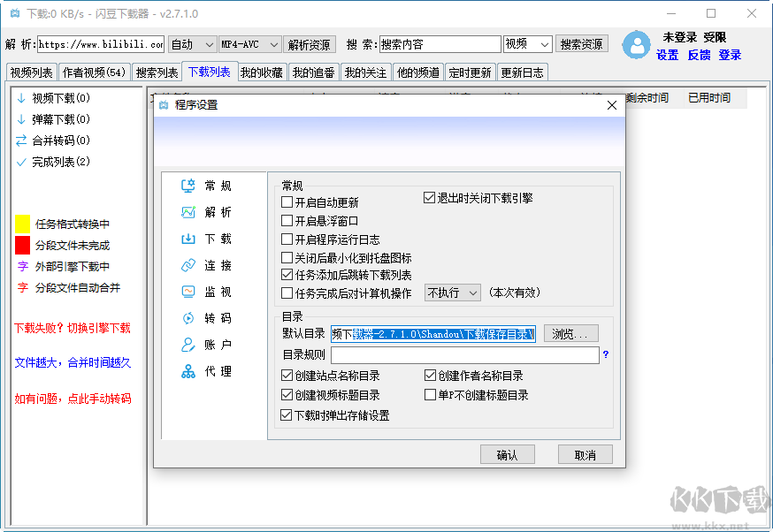This screenshot has height=532, width=773.
Task: Click 下载失败？切换引擎下载 link
Action: pyautogui.click(x=72, y=328)
